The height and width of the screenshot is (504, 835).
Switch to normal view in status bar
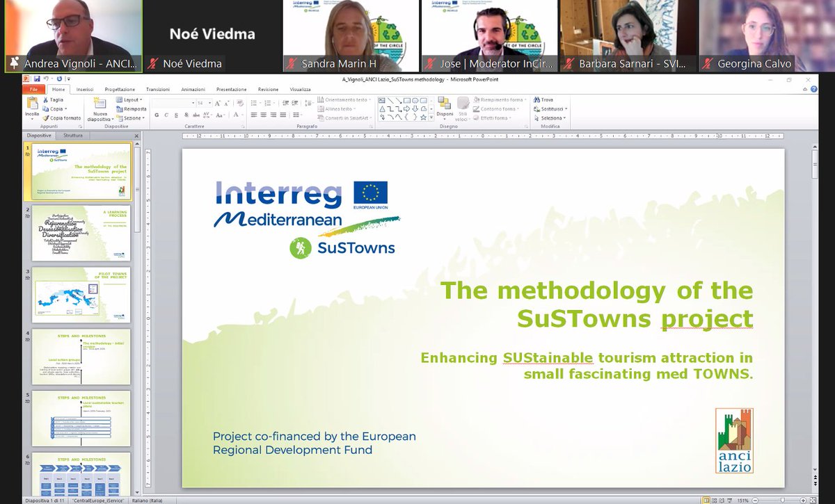tap(706, 501)
